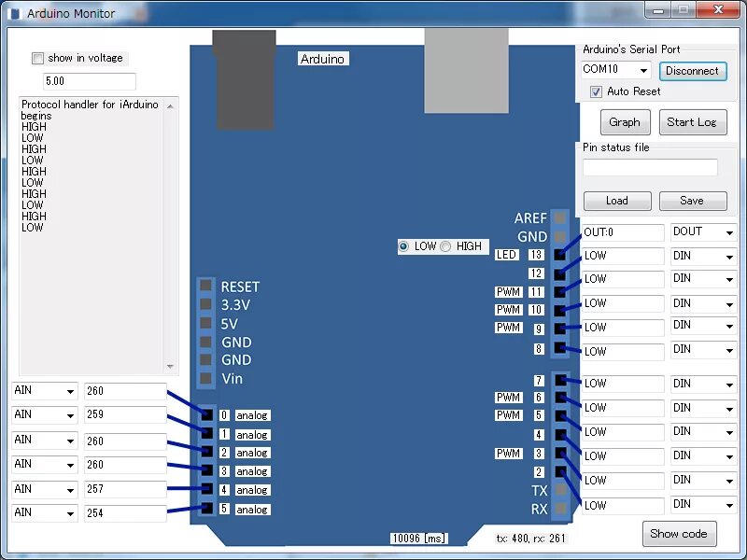The image size is (747, 560).
Task: Click the Vin power pin square
Action: tap(205, 378)
